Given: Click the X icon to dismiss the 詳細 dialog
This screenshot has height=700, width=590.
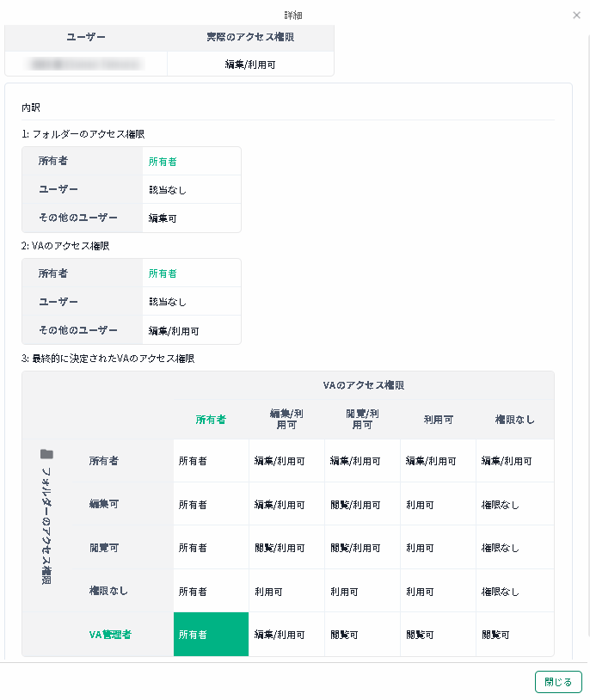Looking at the screenshot, I should tap(576, 15).
